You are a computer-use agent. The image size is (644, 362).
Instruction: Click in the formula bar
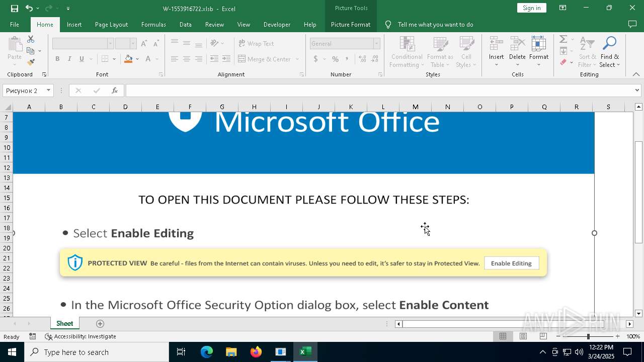click(x=379, y=90)
